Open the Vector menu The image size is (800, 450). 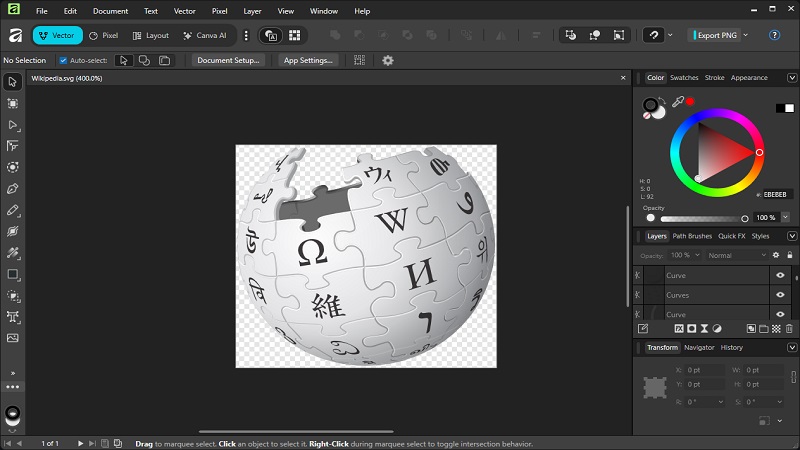tap(184, 11)
